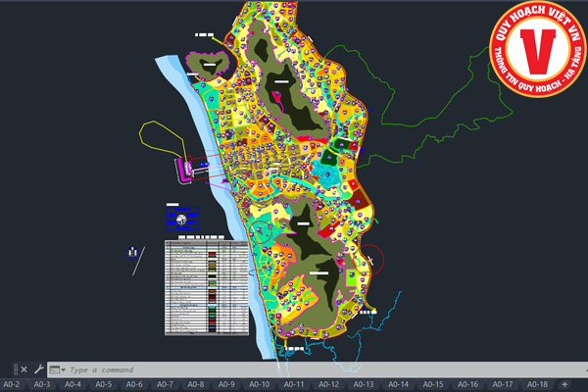Go to the A0-12 layout tab

(327, 385)
